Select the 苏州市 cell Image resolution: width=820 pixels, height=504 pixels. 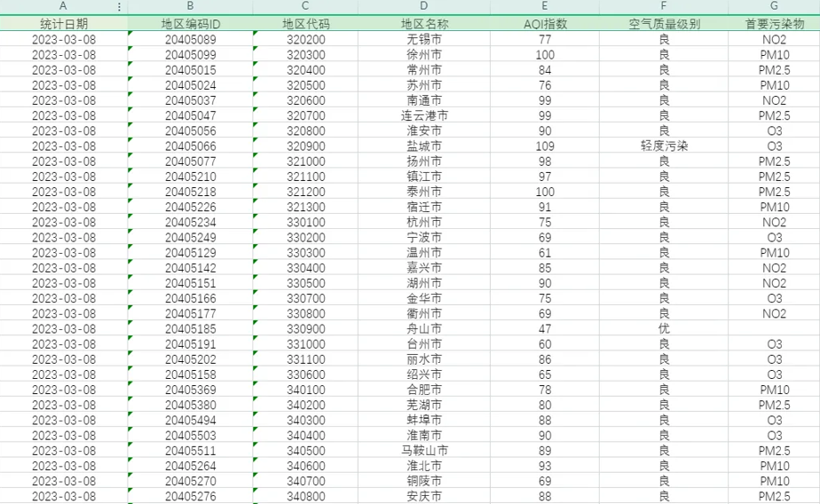click(x=424, y=84)
